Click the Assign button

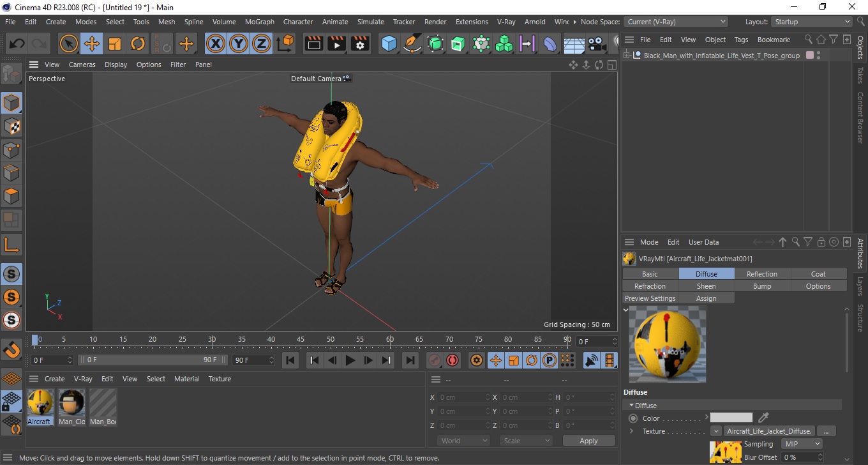(706, 298)
